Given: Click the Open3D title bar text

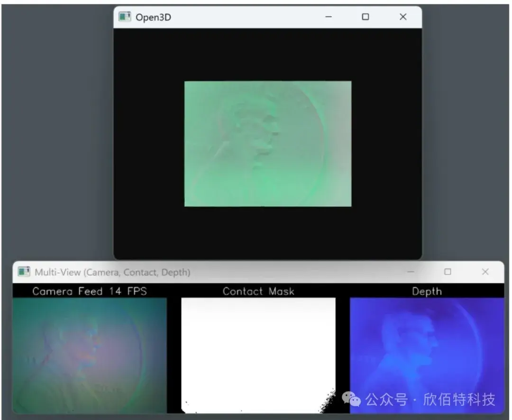Looking at the screenshot, I should point(153,17).
